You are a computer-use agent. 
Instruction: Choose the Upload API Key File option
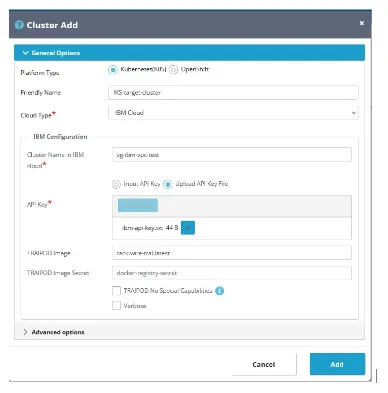168,184
